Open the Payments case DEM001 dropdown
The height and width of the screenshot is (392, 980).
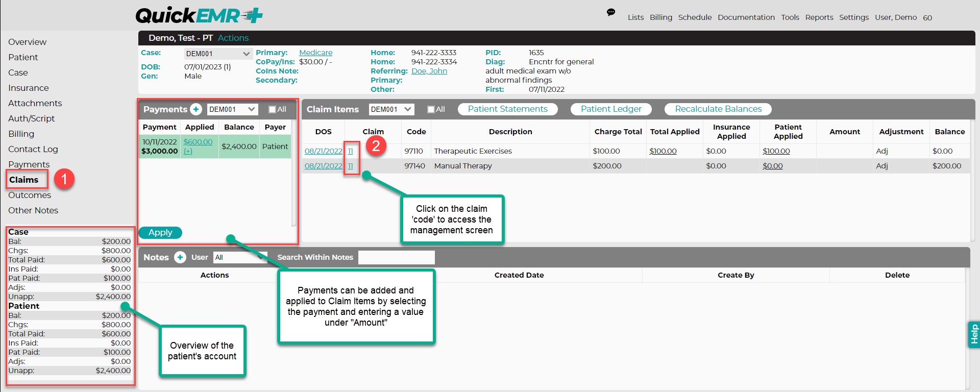[x=232, y=109]
